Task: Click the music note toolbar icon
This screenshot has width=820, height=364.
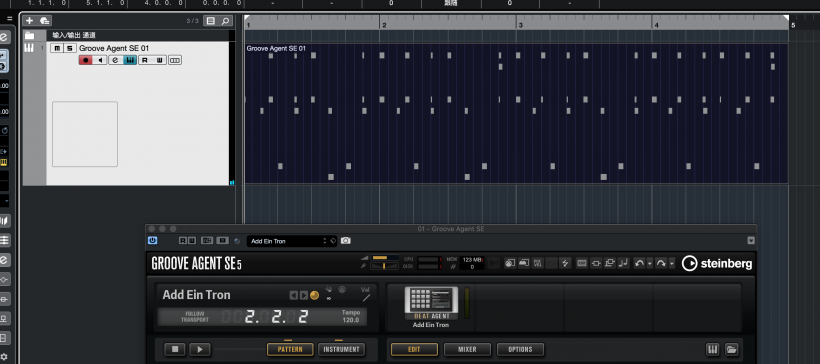Action: [623, 263]
